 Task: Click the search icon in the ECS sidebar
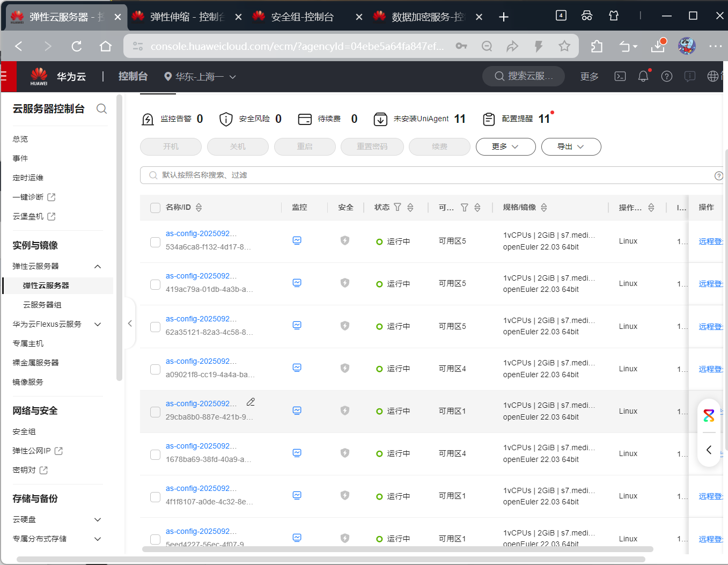(101, 109)
